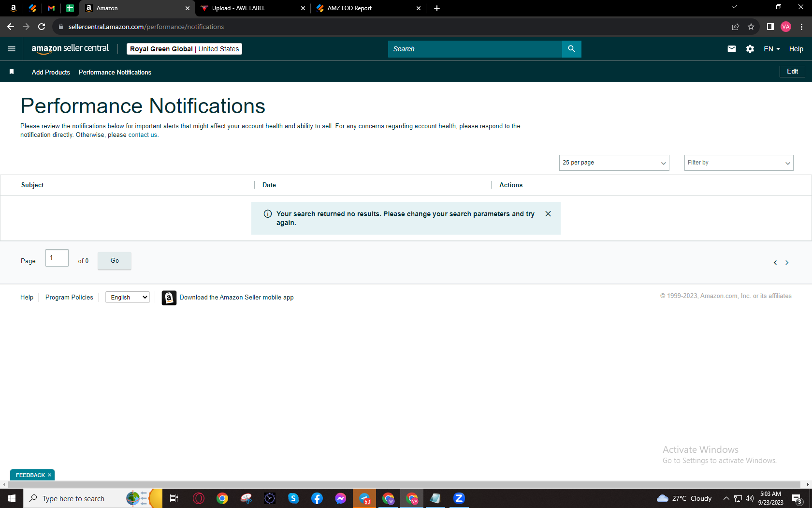Go to next page with the right chevron
The height and width of the screenshot is (508, 812).
(787, 262)
